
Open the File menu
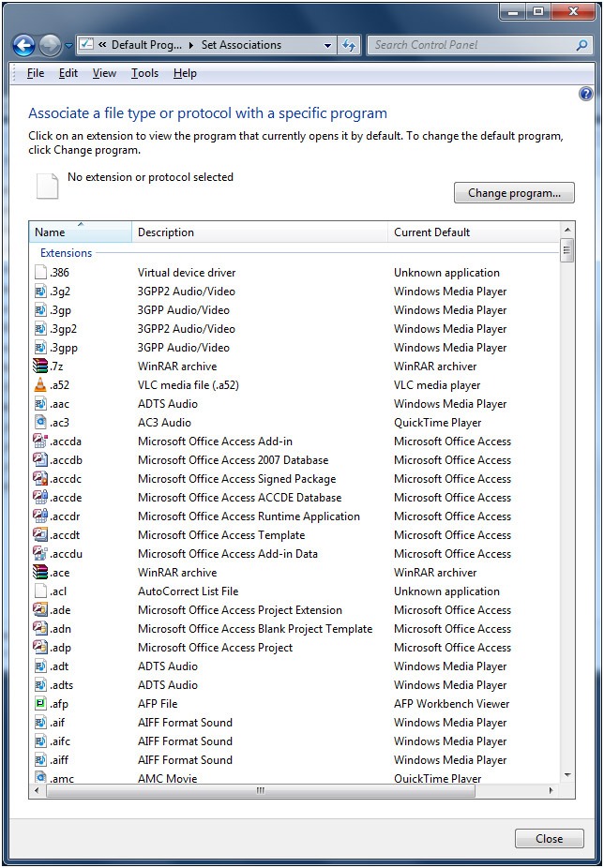click(x=36, y=73)
